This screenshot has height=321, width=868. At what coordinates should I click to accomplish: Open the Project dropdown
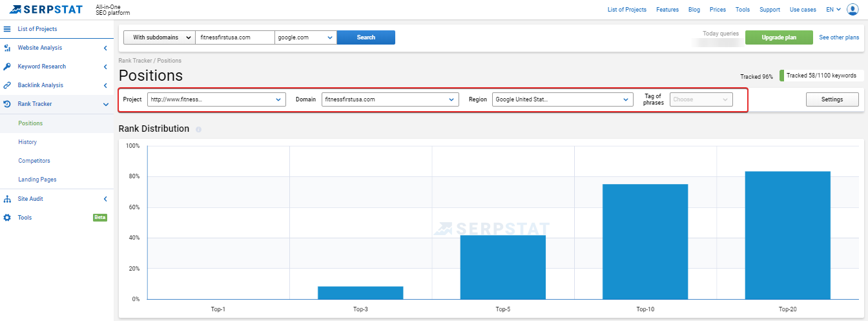[216, 99]
